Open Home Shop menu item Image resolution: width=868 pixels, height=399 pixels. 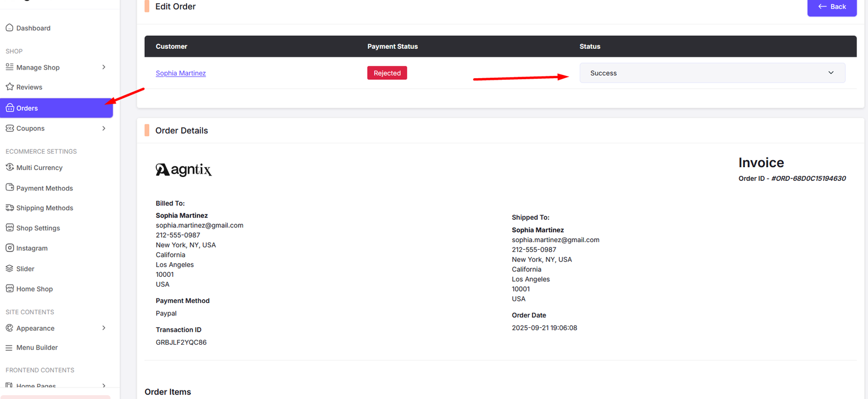click(x=34, y=289)
